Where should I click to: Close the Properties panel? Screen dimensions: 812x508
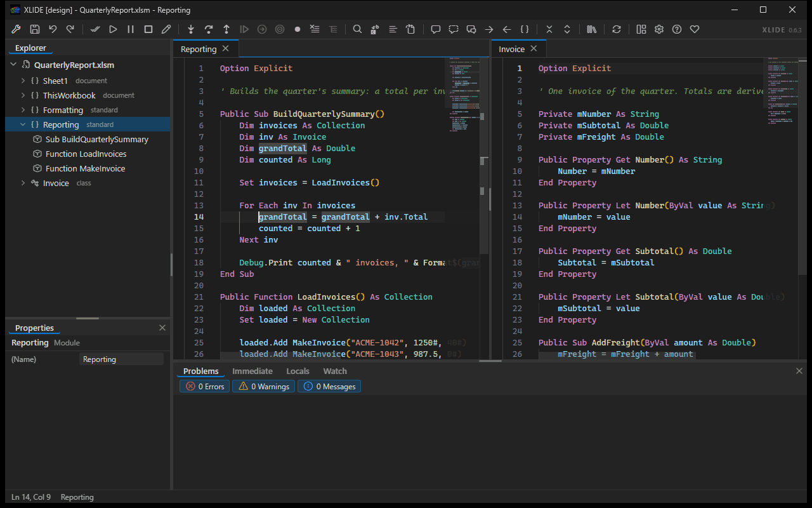162,328
